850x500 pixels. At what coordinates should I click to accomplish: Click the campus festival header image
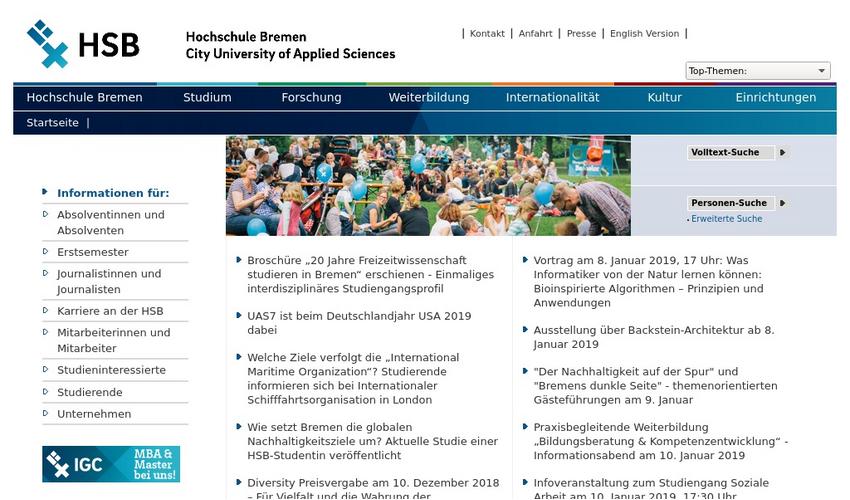(428, 186)
